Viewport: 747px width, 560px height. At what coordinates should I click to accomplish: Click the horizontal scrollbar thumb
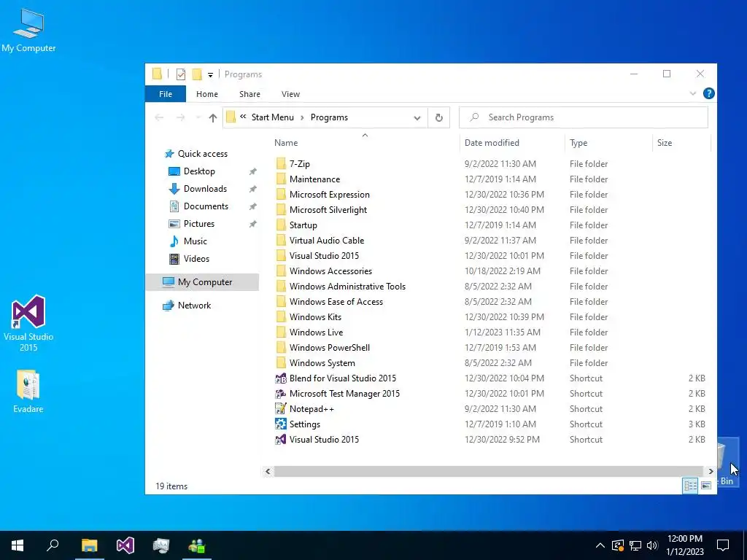488,472
